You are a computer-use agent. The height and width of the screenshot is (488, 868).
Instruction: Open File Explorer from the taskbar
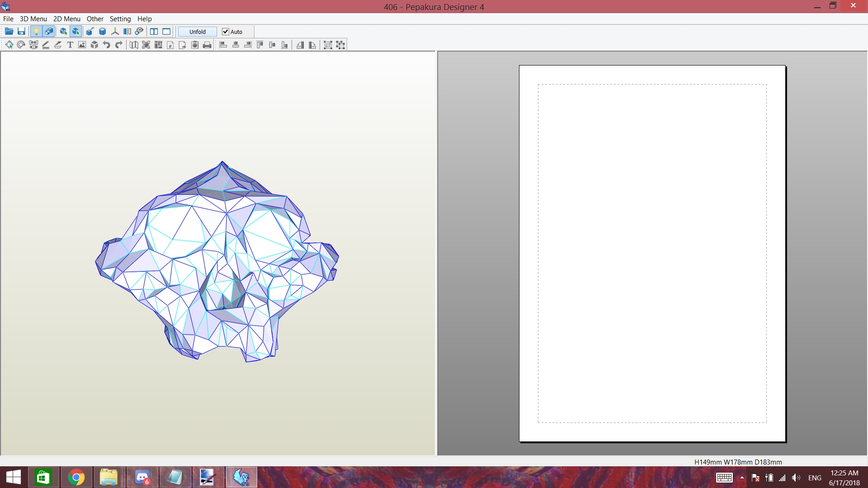(x=109, y=477)
